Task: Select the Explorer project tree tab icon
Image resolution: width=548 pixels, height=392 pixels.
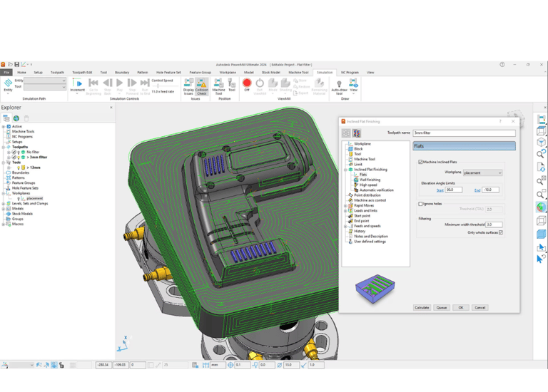Action: (6, 118)
